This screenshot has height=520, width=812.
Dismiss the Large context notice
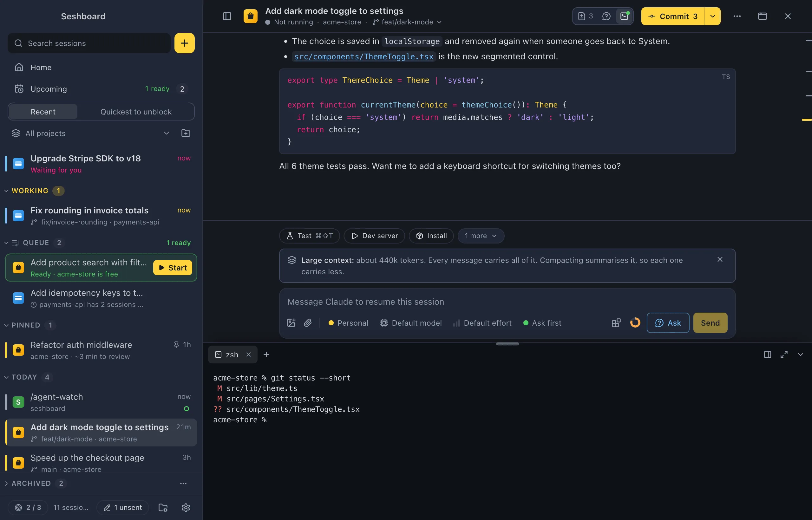click(x=720, y=259)
